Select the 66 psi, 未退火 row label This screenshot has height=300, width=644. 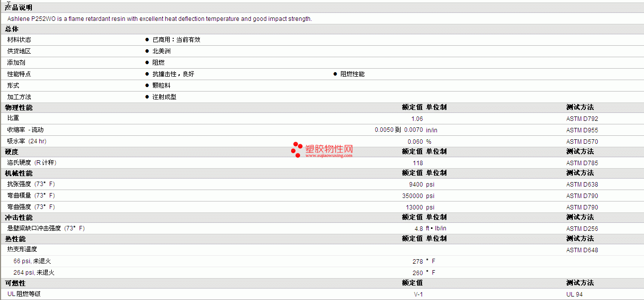(x=32, y=261)
